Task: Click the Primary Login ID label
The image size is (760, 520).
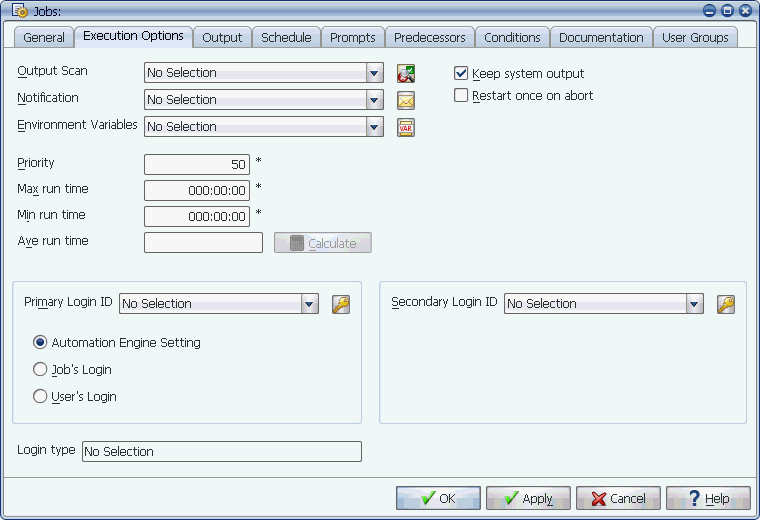Action: (68, 302)
